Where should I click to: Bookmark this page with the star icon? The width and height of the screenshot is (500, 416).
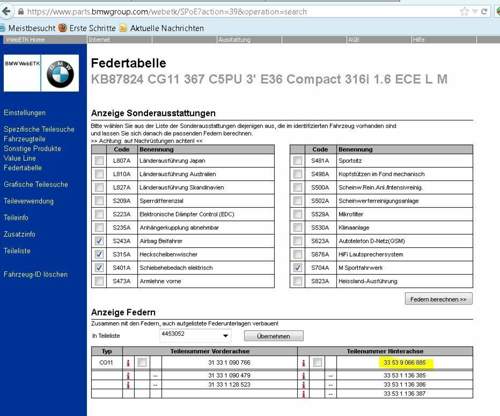[x=464, y=12]
